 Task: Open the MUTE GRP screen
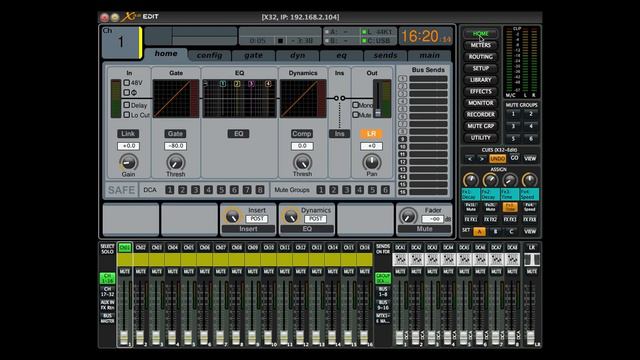tap(480, 126)
